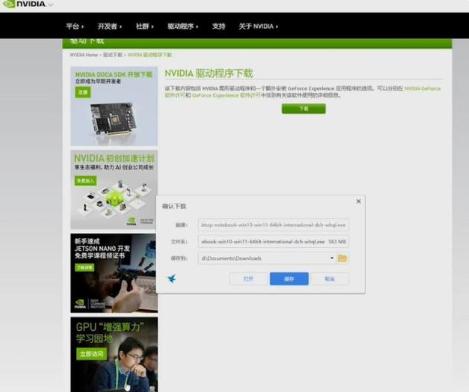The height and width of the screenshot is (392, 469).
Task: Click the NVIDIA logo at top left
Action: coord(25,4)
